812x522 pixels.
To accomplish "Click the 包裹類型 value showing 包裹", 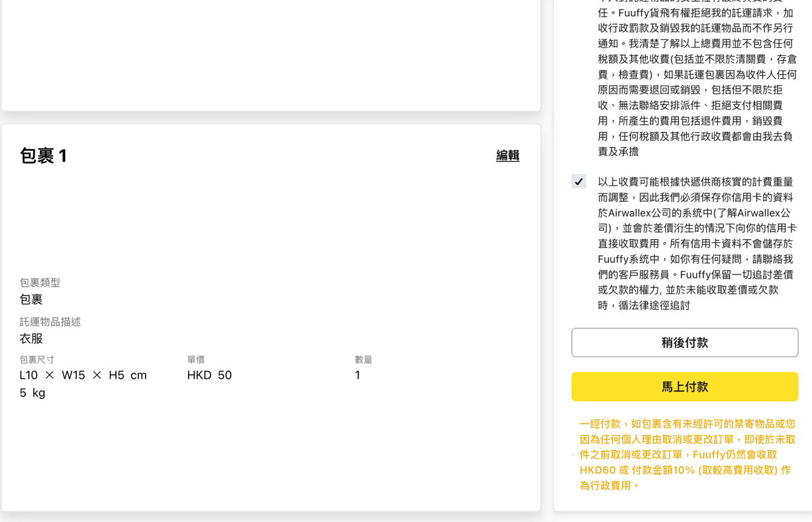I will (32, 299).
